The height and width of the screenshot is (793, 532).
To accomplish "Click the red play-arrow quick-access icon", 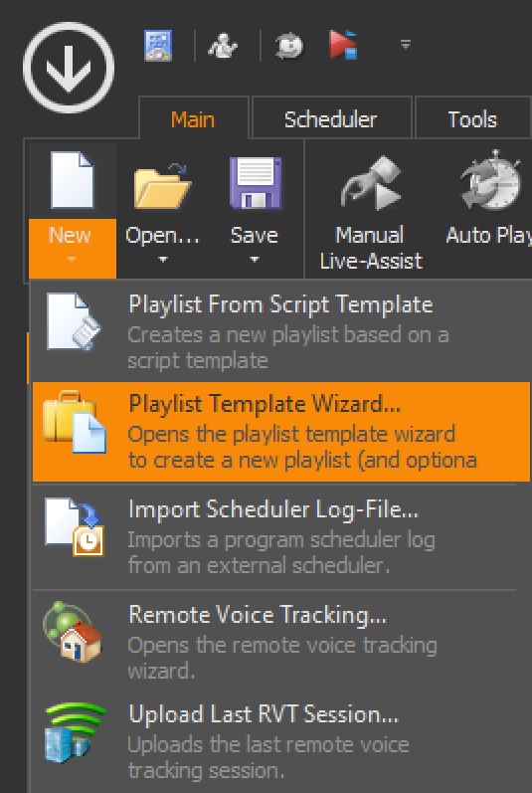I will click(343, 45).
